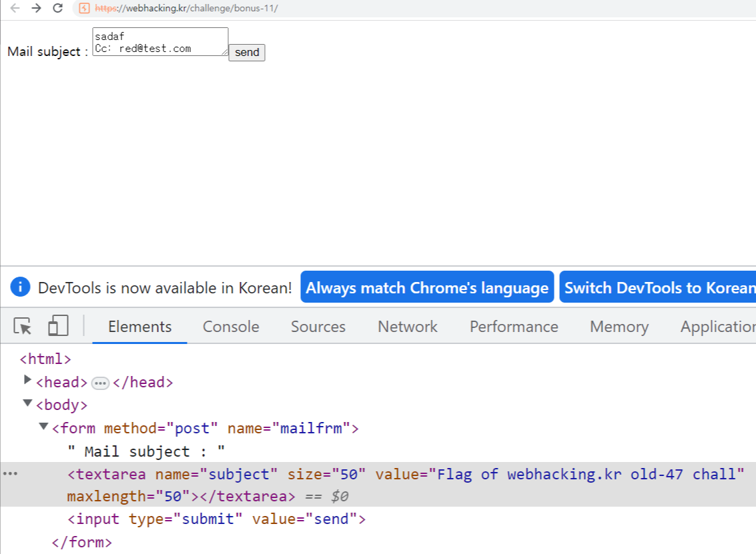Collapse the form mailfrm node
Viewport: 756px width, 554px height.
click(43, 426)
